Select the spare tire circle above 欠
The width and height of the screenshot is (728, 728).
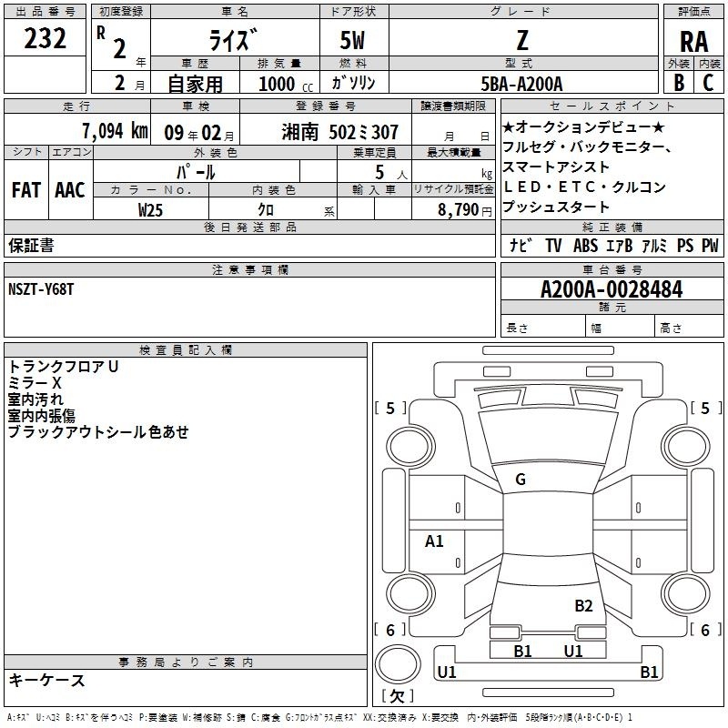(x=398, y=664)
